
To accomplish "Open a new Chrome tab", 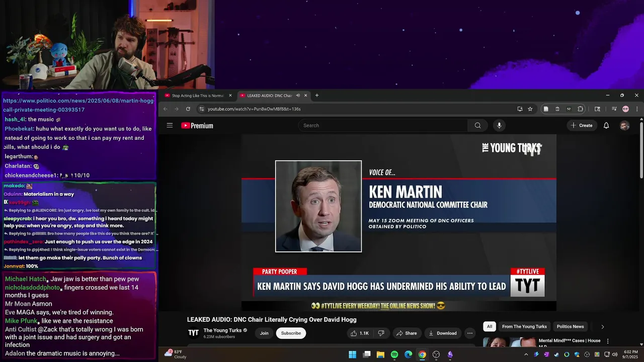I will click(316, 96).
